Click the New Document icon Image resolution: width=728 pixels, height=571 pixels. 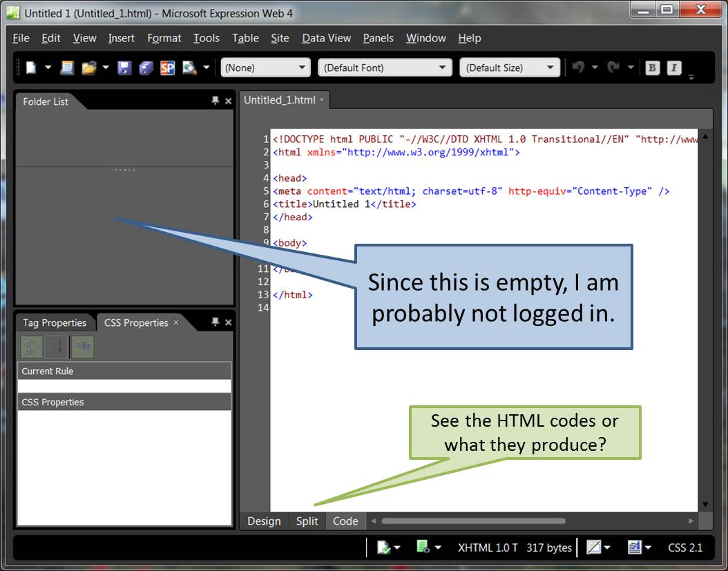click(x=31, y=68)
